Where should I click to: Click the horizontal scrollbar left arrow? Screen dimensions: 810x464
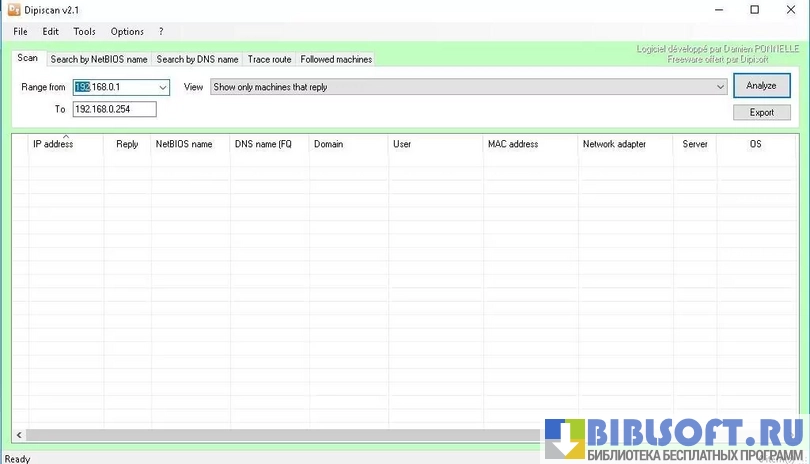[x=18, y=435]
